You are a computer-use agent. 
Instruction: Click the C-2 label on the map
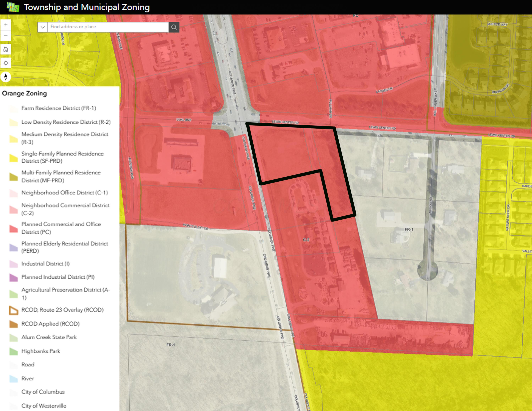pos(306,240)
